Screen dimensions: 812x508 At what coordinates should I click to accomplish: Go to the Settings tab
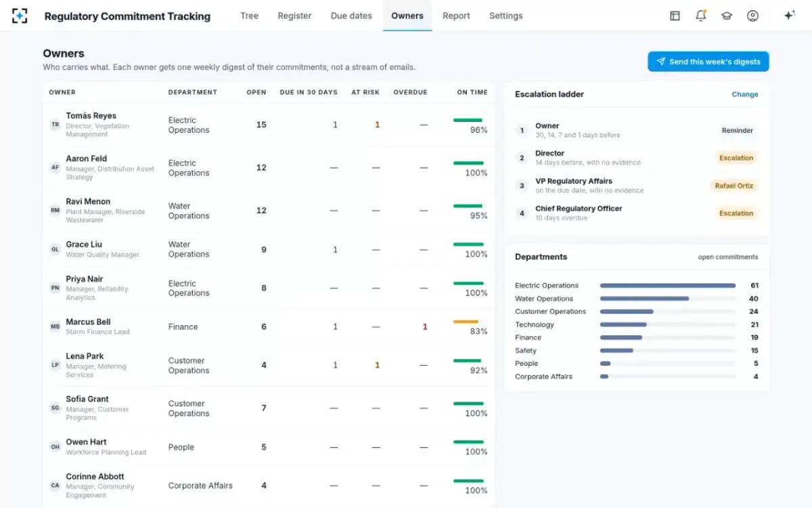pyautogui.click(x=506, y=16)
